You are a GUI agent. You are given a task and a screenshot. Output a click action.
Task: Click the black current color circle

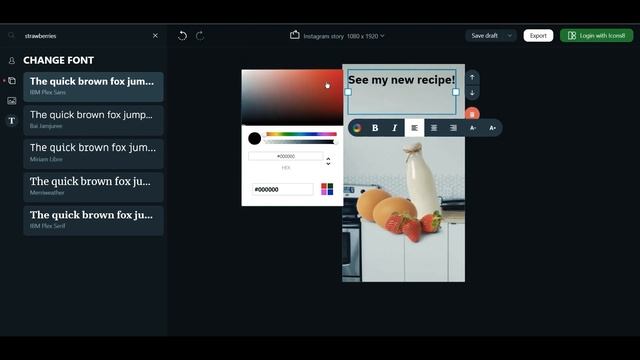pyautogui.click(x=255, y=138)
